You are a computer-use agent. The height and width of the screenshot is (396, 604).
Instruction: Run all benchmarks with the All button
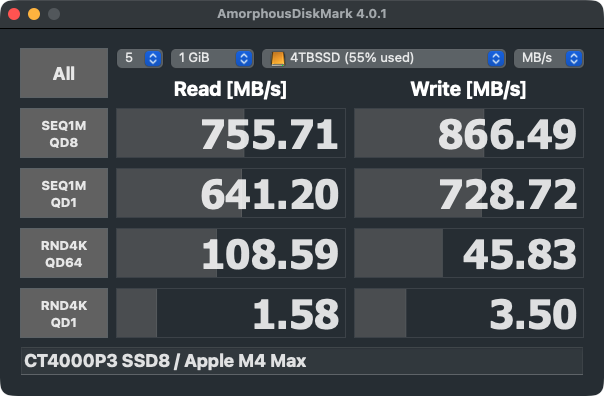click(x=64, y=73)
